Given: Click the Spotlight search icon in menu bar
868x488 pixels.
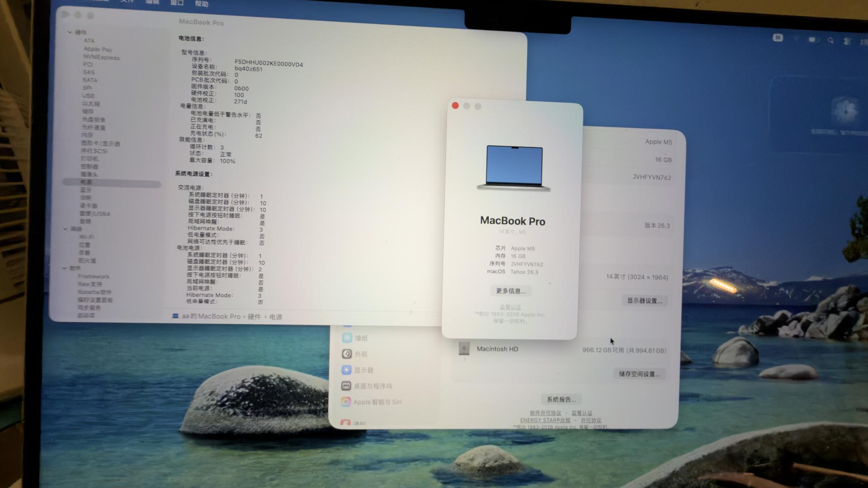Looking at the screenshot, I should (830, 40).
